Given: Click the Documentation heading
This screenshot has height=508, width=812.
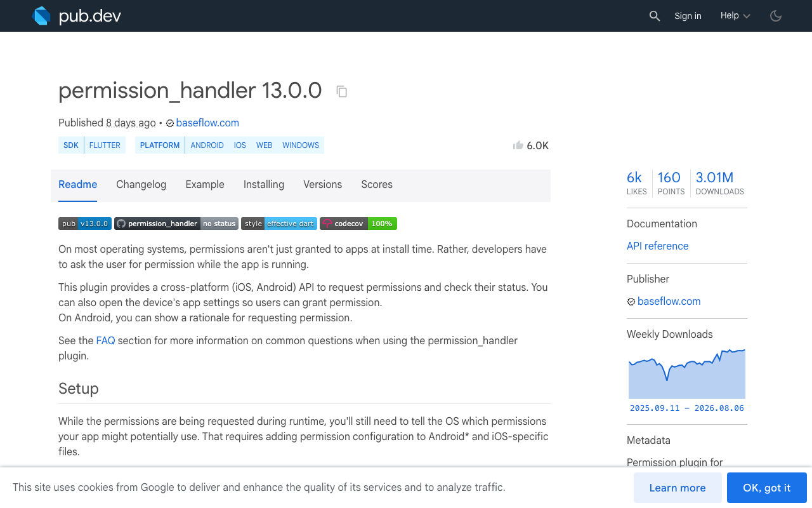Looking at the screenshot, I should (x=662, y=224).
